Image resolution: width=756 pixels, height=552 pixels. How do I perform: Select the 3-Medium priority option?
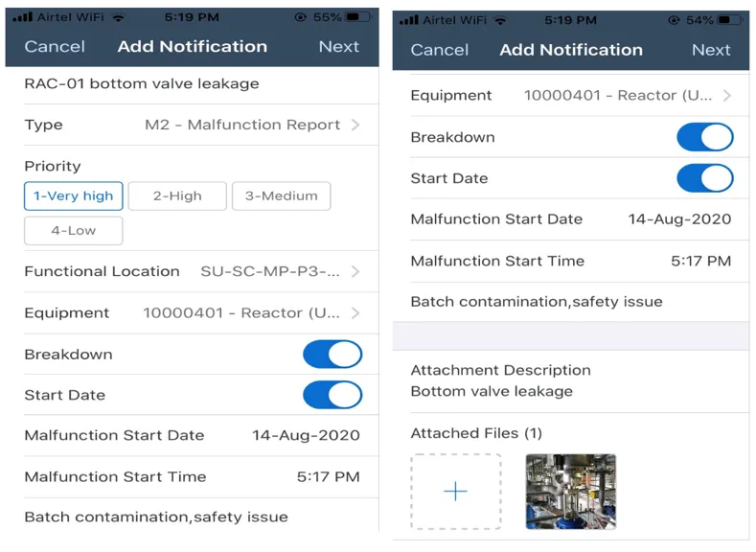coord(281,196)
